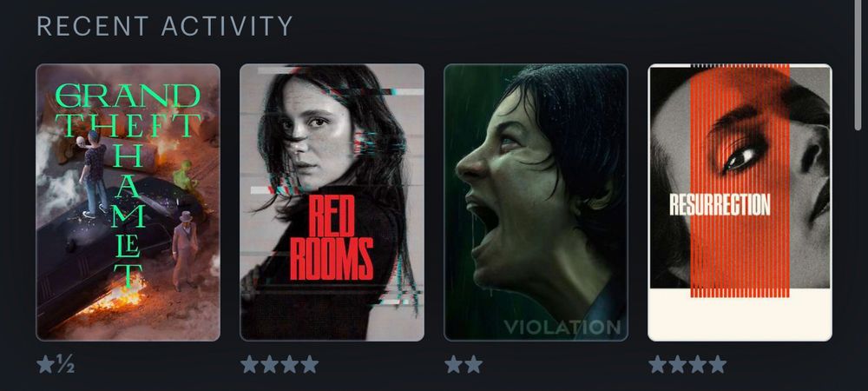Click the fourth star under Red Rooms
Image resolution: width=868 pixels, height=391 pixels.
pos(310,364)
